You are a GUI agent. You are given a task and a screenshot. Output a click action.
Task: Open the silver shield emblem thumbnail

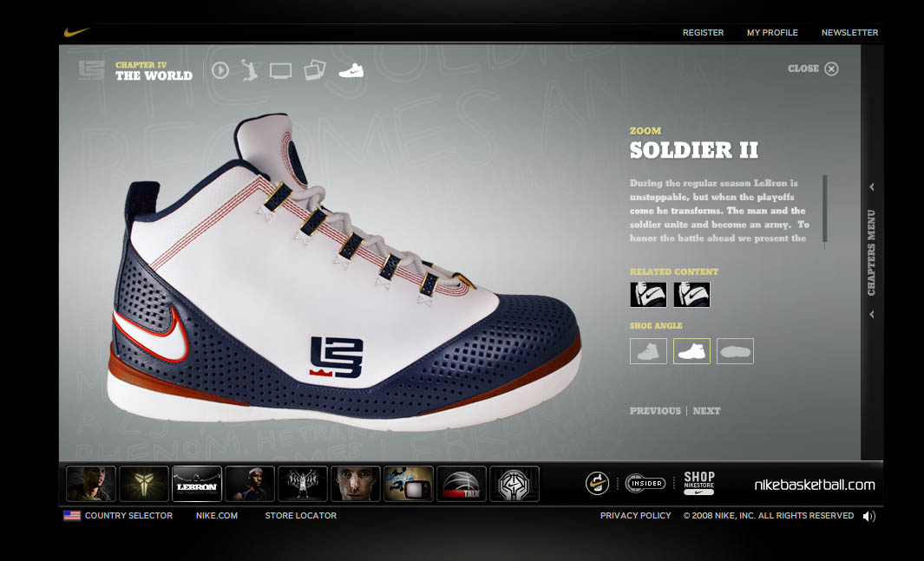514,484
